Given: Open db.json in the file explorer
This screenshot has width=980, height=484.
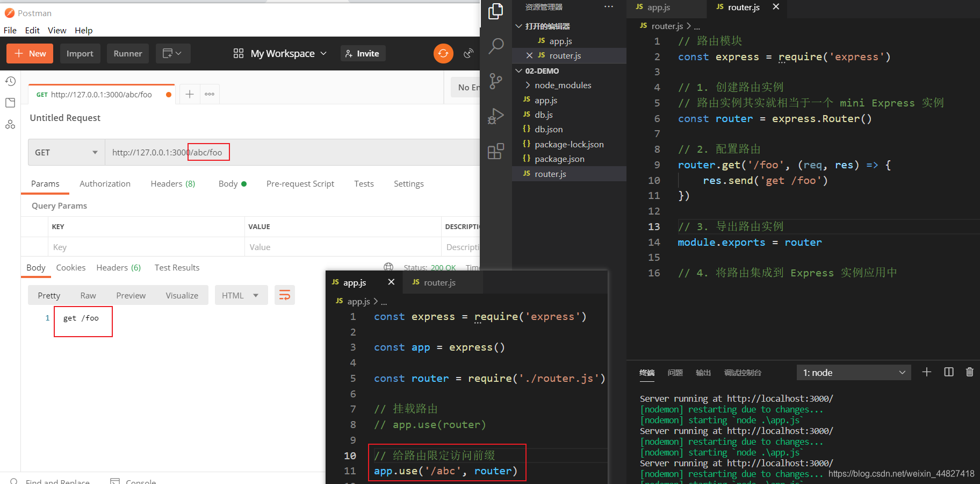Looking at the screenshot, I should pyautogui.click(x=549, y=129).
